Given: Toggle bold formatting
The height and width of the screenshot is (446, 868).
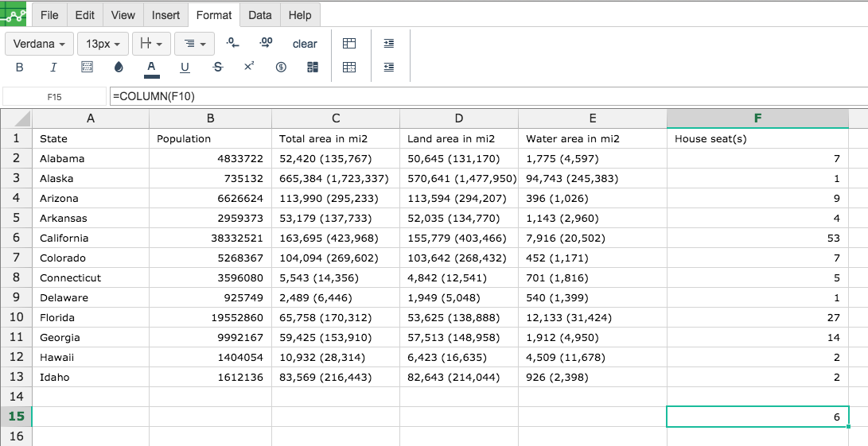Looking at the screenshot, I should coord(20,68).
